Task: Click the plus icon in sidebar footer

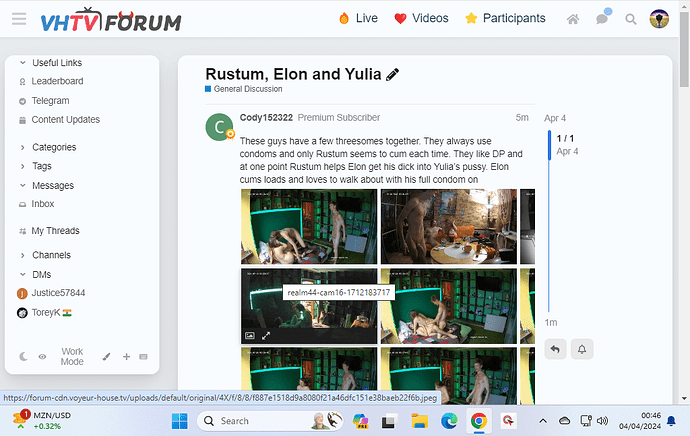Action: coord(126,356)
